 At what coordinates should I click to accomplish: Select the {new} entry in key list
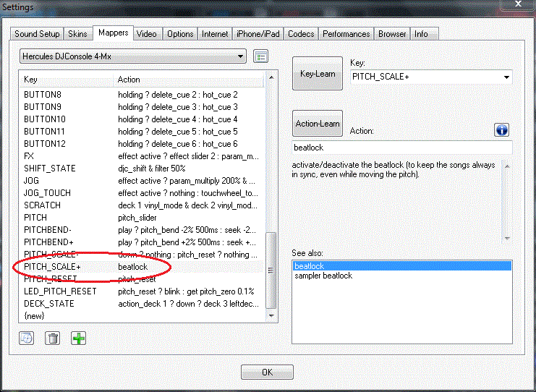(142, 316)
